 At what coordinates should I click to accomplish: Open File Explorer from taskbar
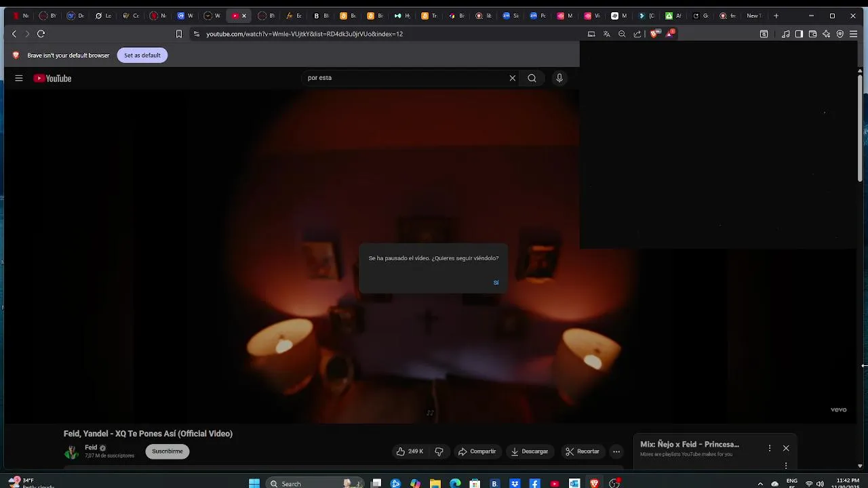tap(435, 483)
